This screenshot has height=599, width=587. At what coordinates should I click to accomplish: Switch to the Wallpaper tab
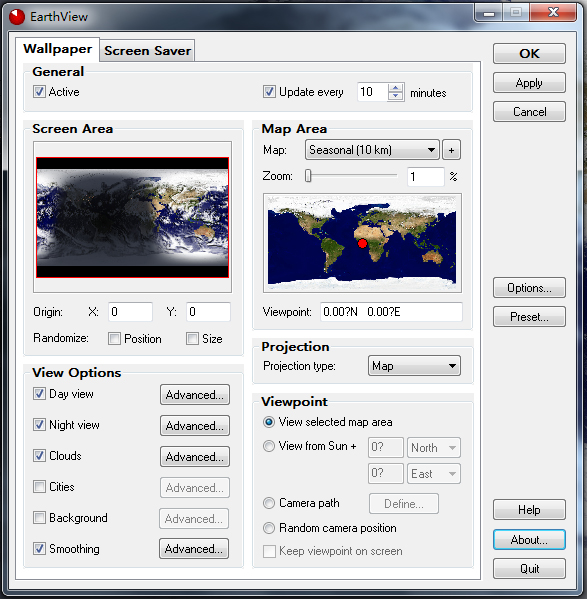point(58,49)
